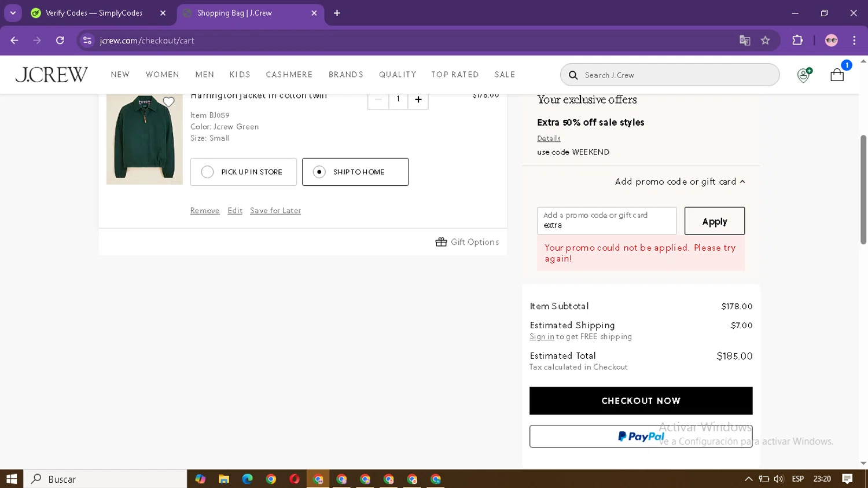The image size is (868, 488).
Task: Open the WOMEN menu
Action: click(x=163, y=75)
